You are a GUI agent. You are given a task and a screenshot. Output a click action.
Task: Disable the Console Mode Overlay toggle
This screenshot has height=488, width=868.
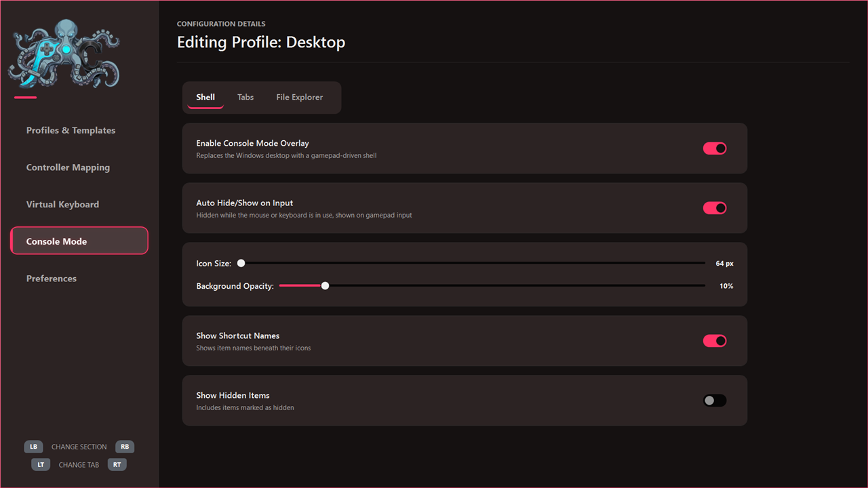(715, 148)
